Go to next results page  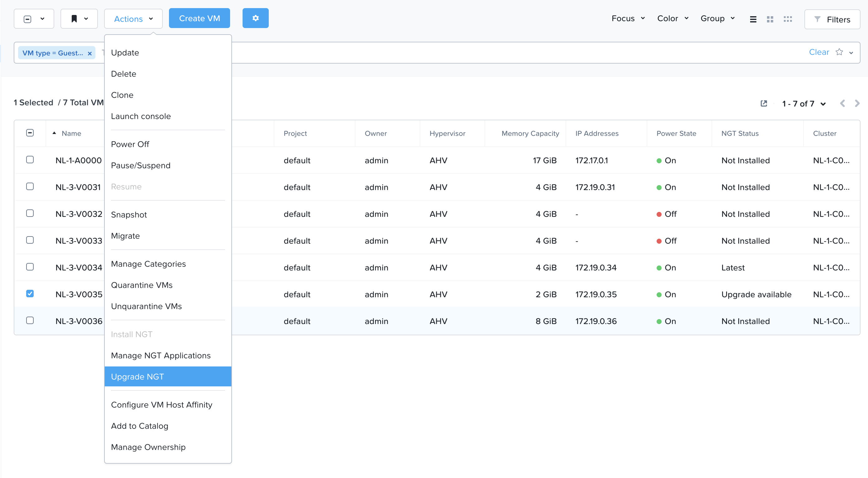857,103
